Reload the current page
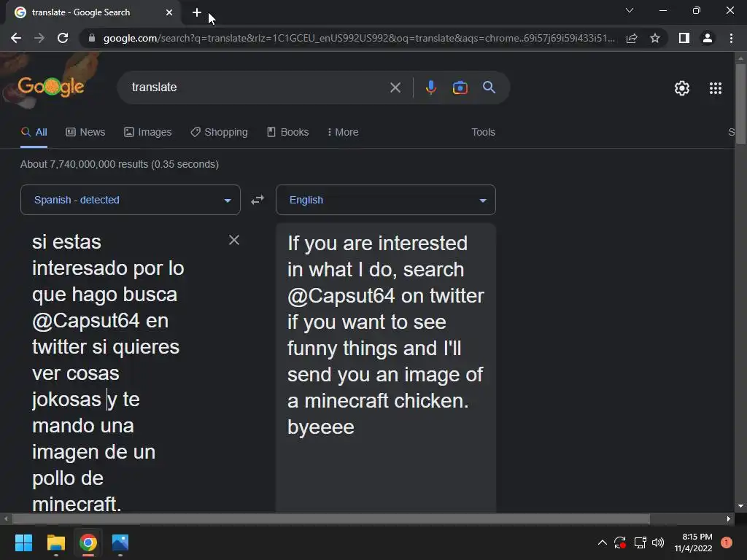Viewport: 747px width, 560px height. (x=63, y=38)
